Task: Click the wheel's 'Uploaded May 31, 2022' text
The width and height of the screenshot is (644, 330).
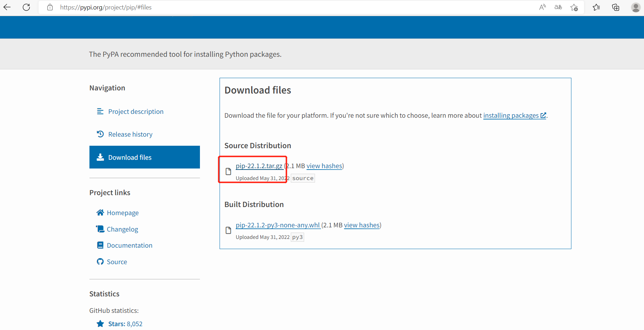Action: point(263,237)
